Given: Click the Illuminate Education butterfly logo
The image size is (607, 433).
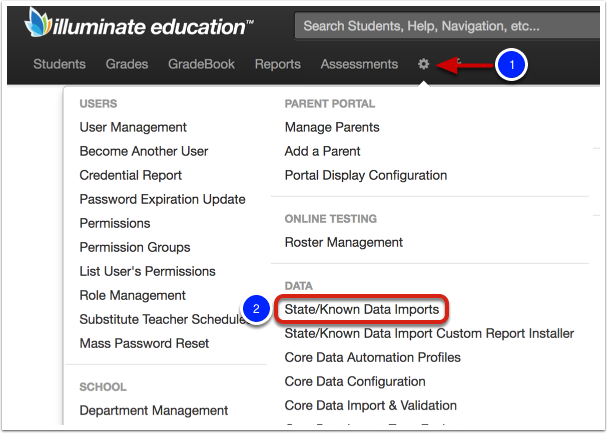Looking at the screenshot, I should click(38, 22).
